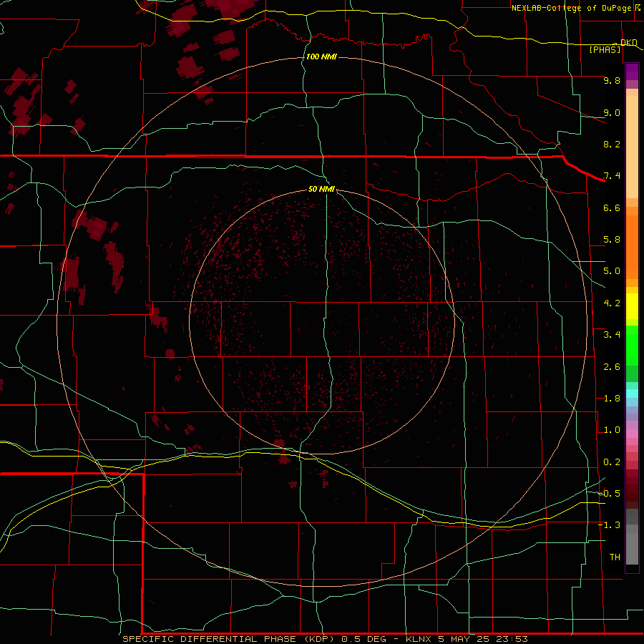Pick the yellow color bar segment
The height and width of the screenshot is (644, 644).
point(632,306)
